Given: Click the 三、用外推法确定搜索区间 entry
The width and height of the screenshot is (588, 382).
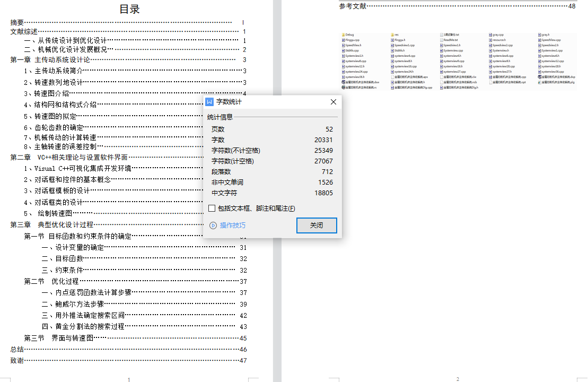Looking at the screenshot, I should 144,316.
